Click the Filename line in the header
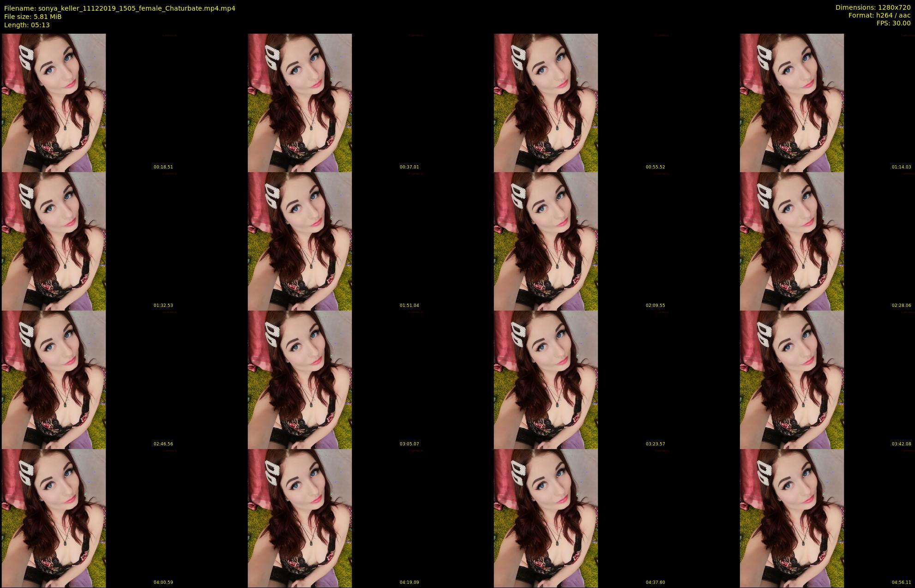Viewport: 915px width, 588px height. (120, 8)
